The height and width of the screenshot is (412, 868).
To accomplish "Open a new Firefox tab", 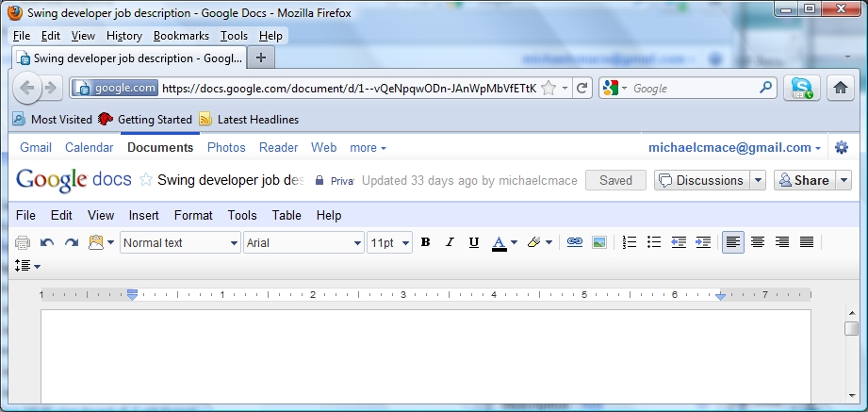I will [x=261, y=58].
